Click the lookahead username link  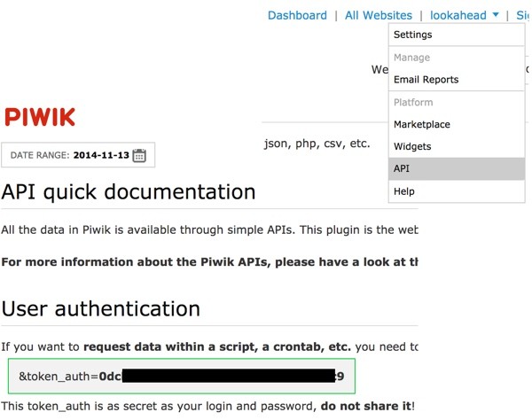tap(458, 15)
